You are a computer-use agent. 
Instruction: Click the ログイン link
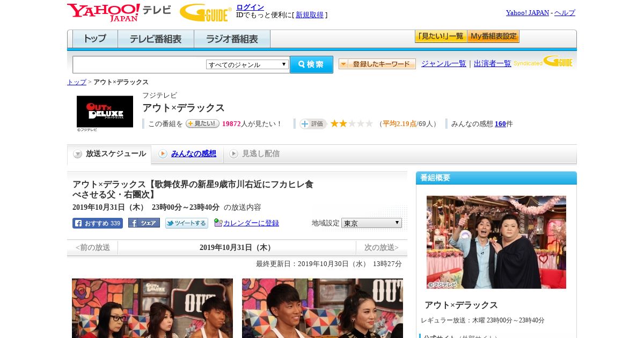coord(250,7)
